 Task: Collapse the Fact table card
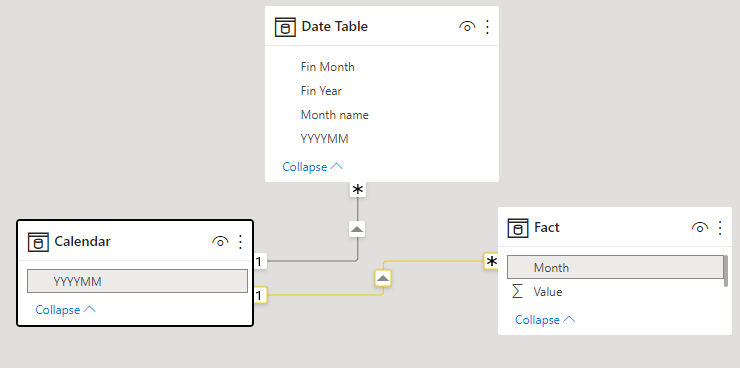(545, 319)
